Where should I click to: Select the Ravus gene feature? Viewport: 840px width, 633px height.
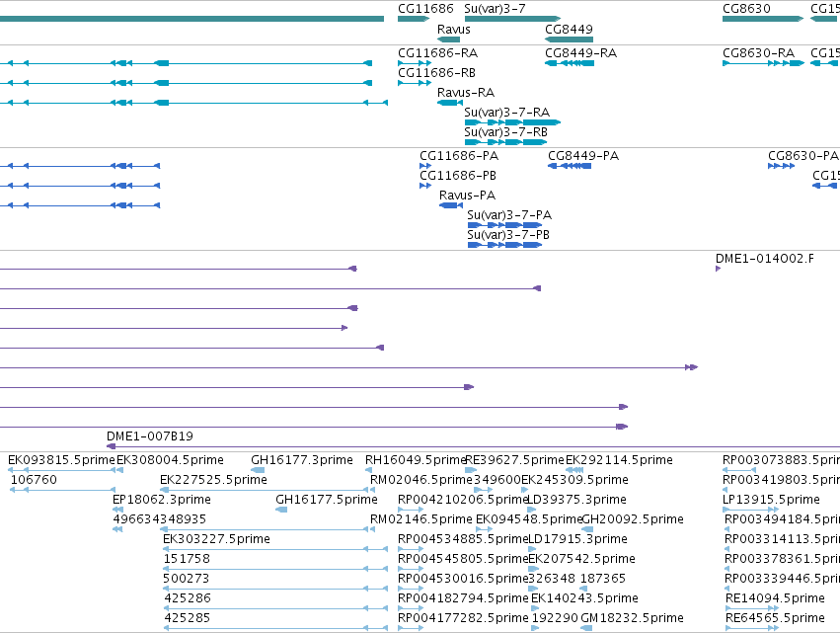pyautogui.click(x=448, y=40)
